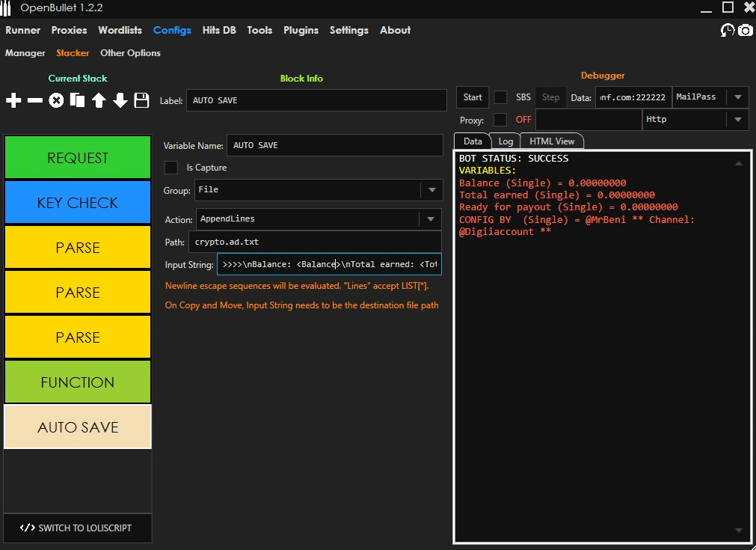
Task: Select the blue KEY CHECK block
Action: pos(78,203)
